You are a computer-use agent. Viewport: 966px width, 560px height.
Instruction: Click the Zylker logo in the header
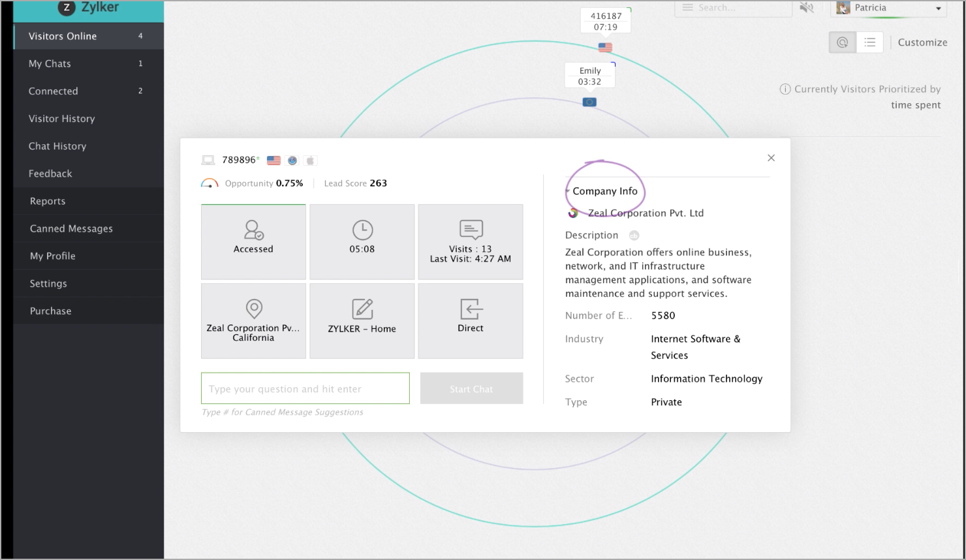[x=89, y=8]
